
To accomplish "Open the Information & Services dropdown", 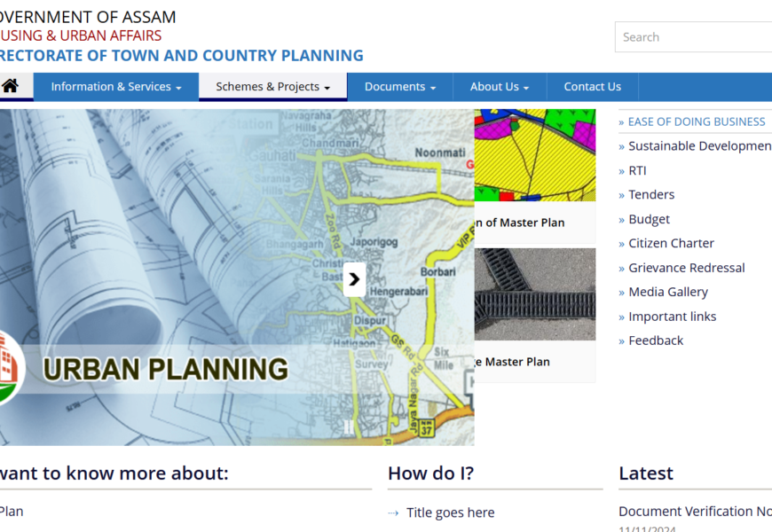I will pyautogui.click(x=115, y=87).
